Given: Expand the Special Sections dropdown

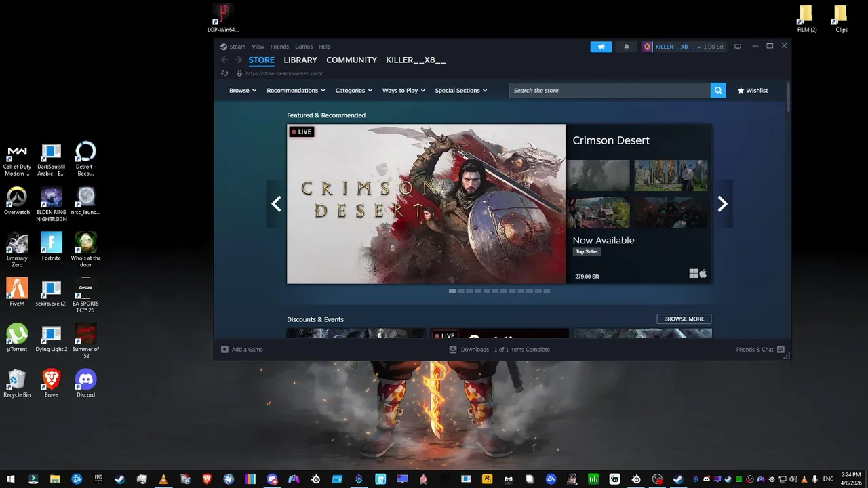Looking at the screenshot, I should pyautogui.click(x=461, y=91).
